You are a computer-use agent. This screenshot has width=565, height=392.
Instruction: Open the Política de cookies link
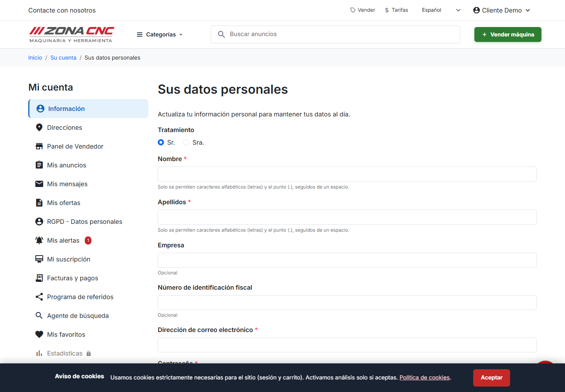point(425,377)
